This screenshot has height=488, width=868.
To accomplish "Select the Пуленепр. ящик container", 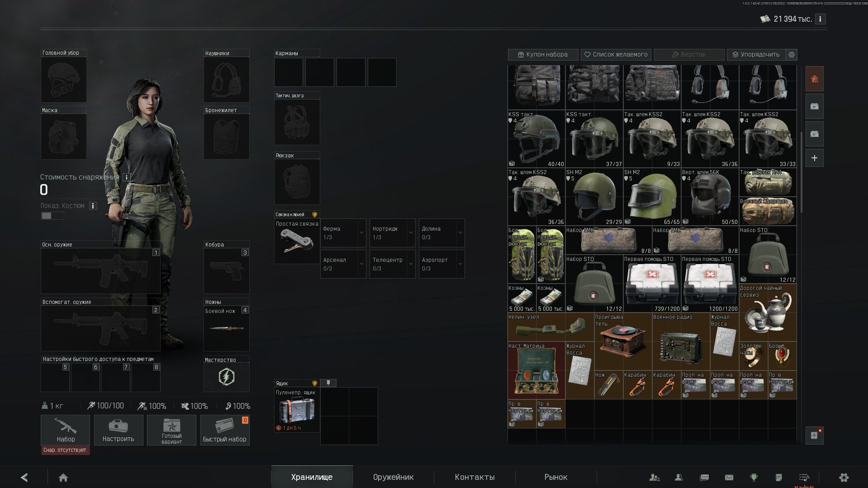I will (x=297, y=410).
